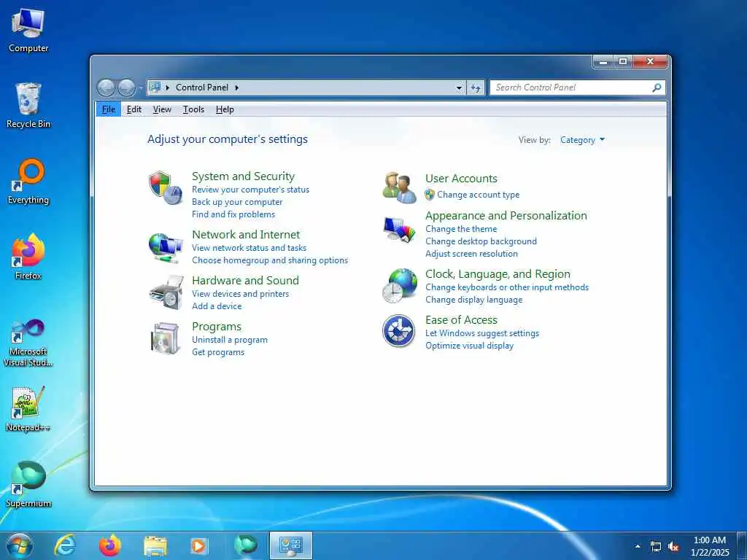Launch Firefox from the taskbar
The height and width of the screenshot is (560, 747).
[110, 545]
